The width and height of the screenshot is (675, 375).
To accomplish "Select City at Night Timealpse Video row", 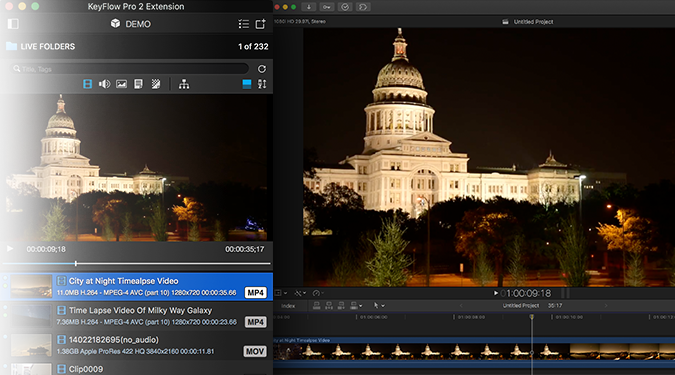I will (x=137, y=286).
